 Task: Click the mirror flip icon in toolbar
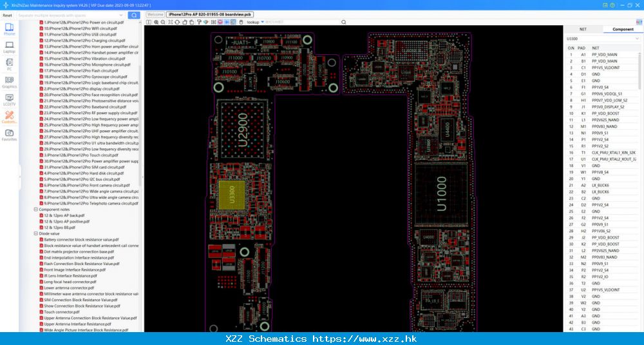point(213,22)
